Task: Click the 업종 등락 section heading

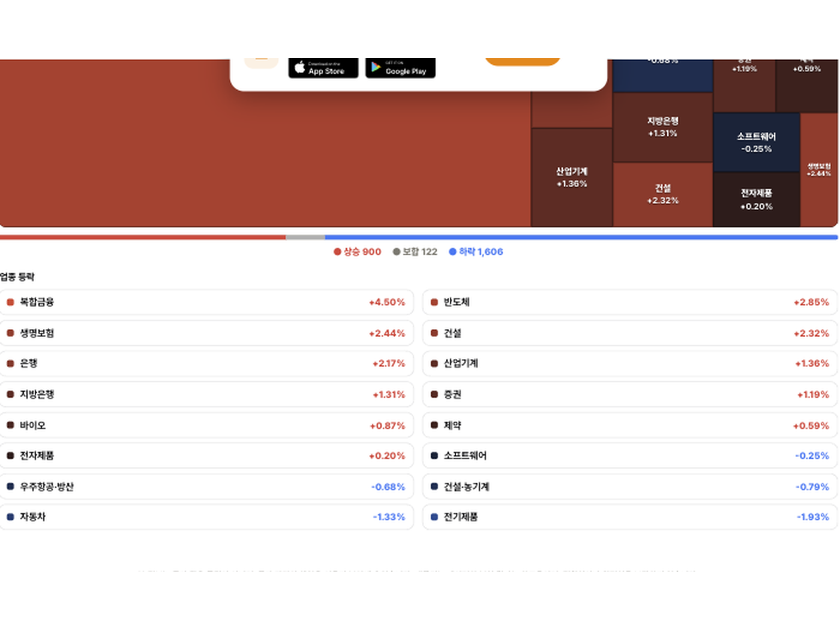Action: [x=17, y=277]
